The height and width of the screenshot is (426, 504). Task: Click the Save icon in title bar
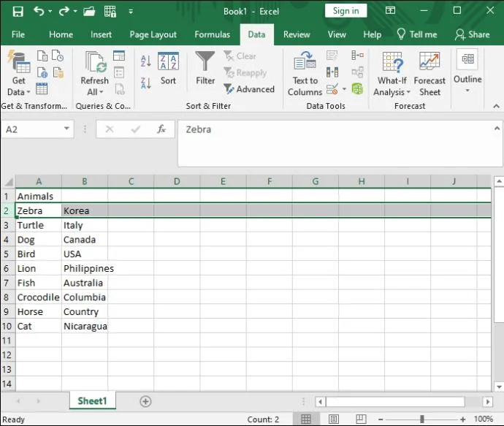click(18, 11)
